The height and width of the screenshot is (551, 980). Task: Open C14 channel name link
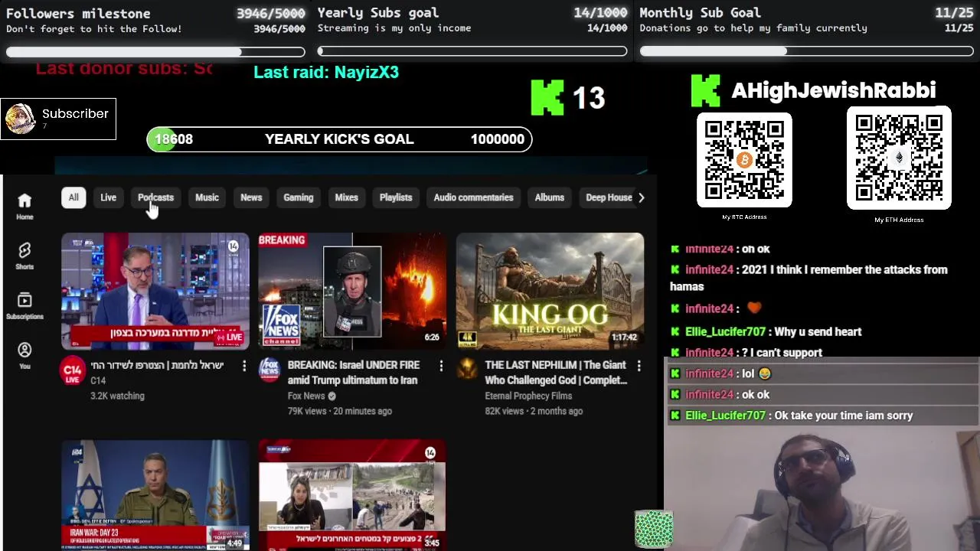pos(98,380)
